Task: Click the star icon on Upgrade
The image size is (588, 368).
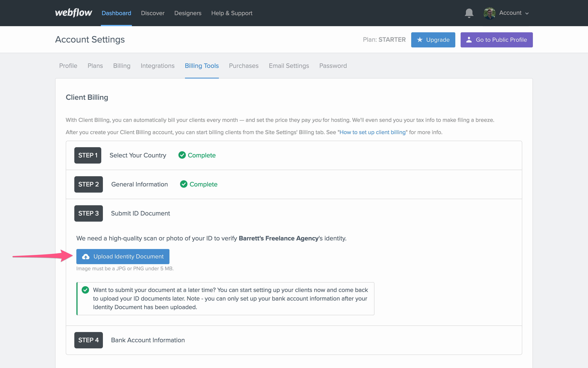Action: (420, 40)
